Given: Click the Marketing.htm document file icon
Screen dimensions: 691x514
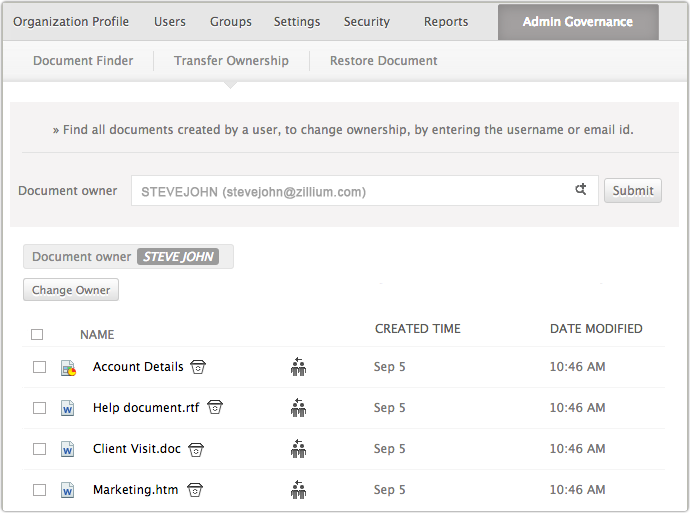Looking at the screenshot, I should 68,490.
